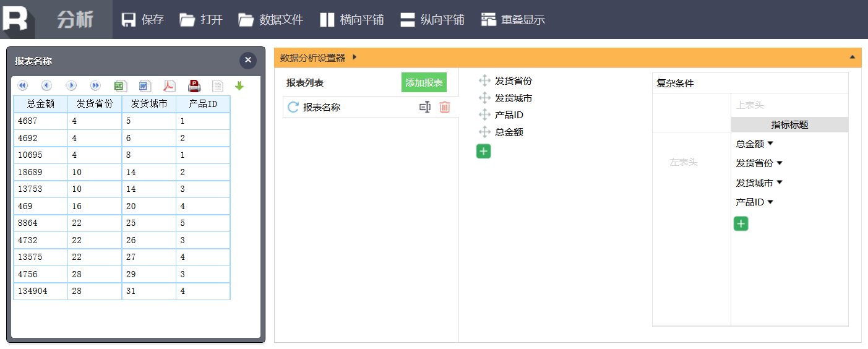Open 数据文件 from the toolbar
This screenshot has width=868, height=349.
[x=271, y=19]
